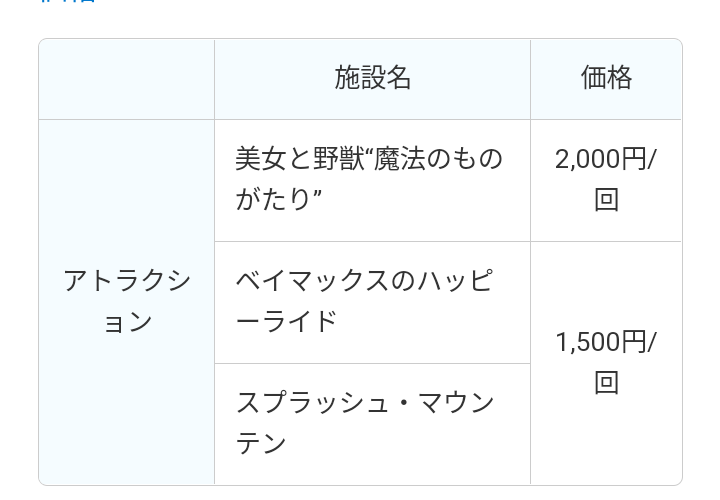This screenshot has width=720, height=500.
Task: Click the がたり” text line
Action: (x=278, y=199)
